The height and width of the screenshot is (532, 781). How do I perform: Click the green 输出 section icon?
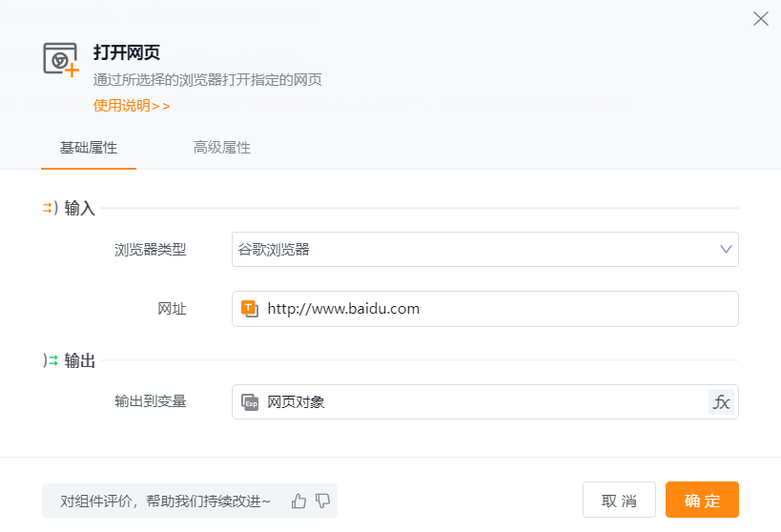(51, 360)
